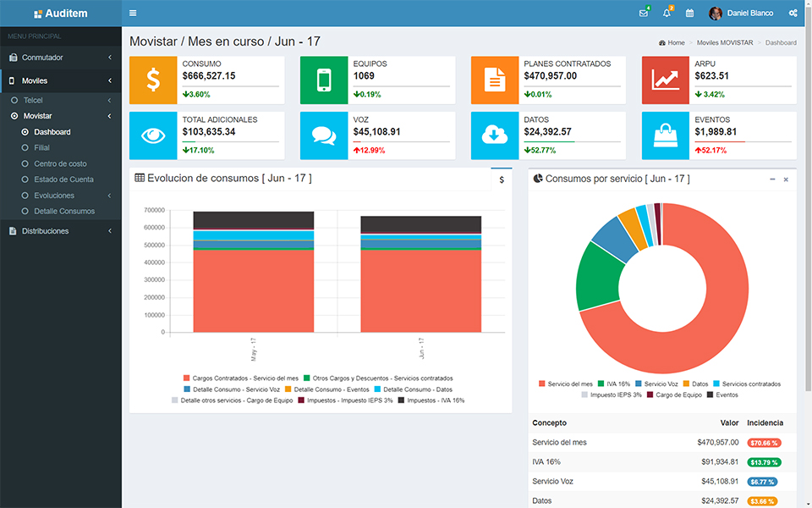This screenshot has width=812, height=508.
Task: Open the mail envelope notifications
Action: (644, 13)
